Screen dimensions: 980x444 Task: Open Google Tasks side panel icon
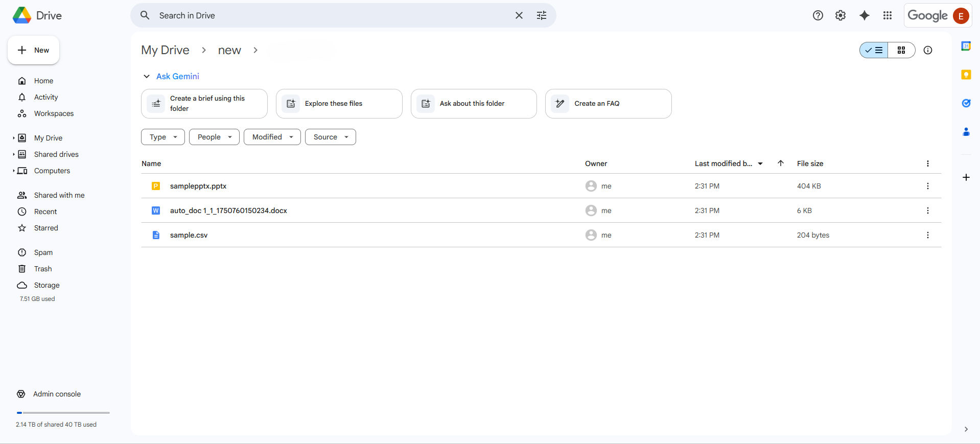(966, 103)
